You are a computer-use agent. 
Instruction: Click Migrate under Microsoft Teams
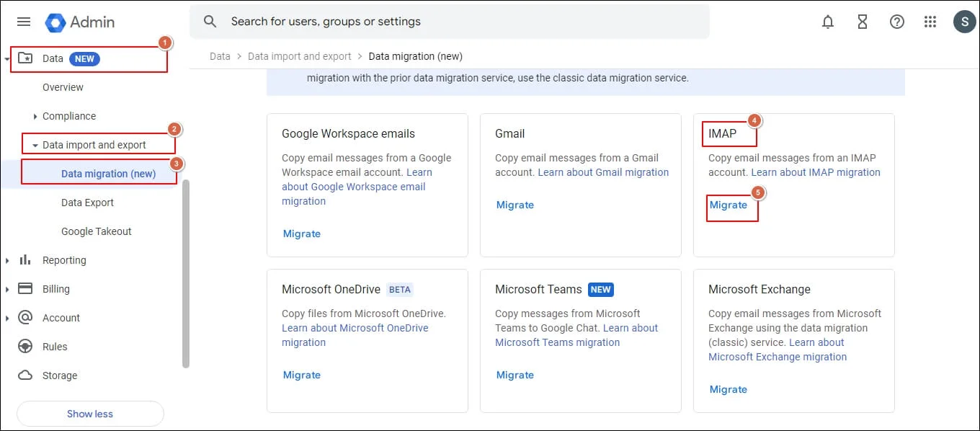515,375
